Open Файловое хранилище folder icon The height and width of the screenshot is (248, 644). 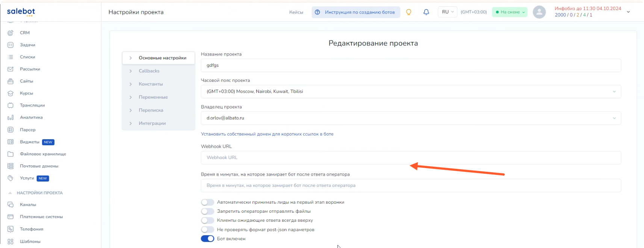(x=11, y=154)
